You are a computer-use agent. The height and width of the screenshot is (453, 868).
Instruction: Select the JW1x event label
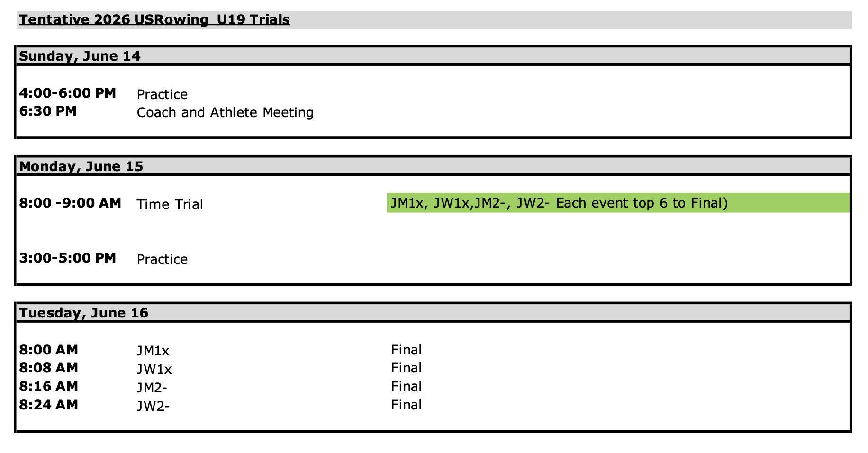(154, 369)
